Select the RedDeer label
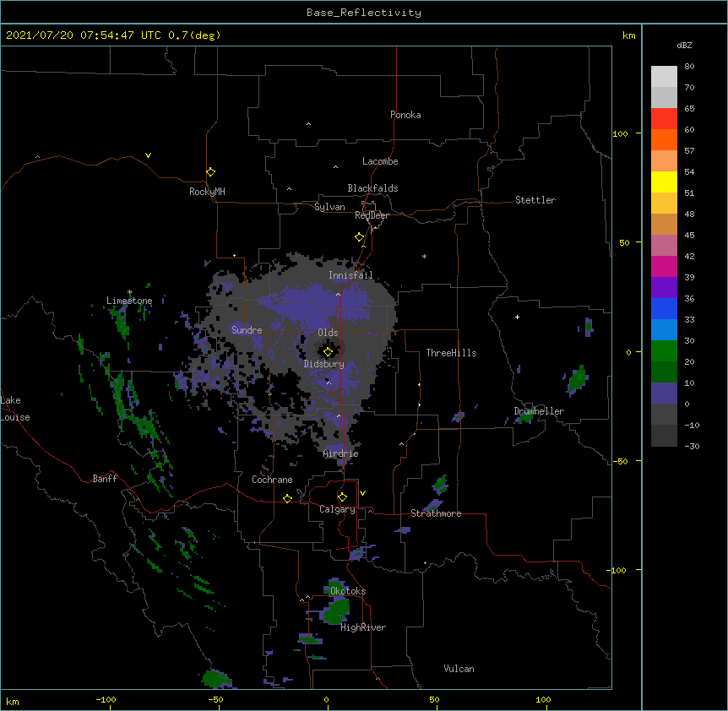Image resolution: width=728 pixels, height=711 pixels. [372, 215]
